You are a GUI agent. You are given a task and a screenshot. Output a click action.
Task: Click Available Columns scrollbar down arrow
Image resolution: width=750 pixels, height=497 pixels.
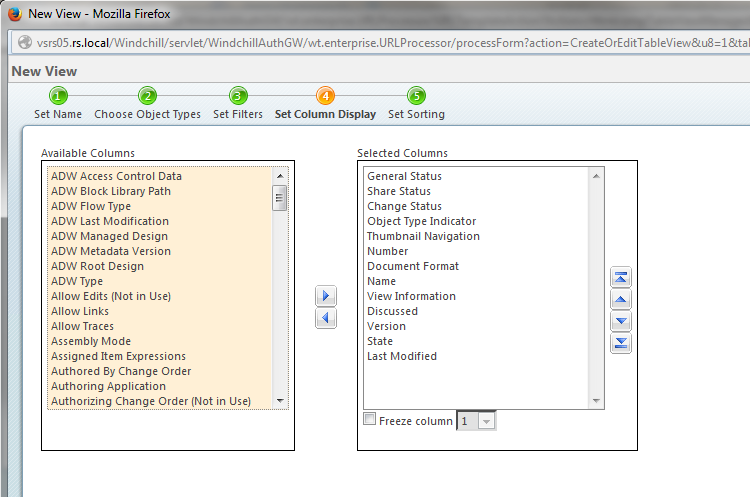pos(280,400)
